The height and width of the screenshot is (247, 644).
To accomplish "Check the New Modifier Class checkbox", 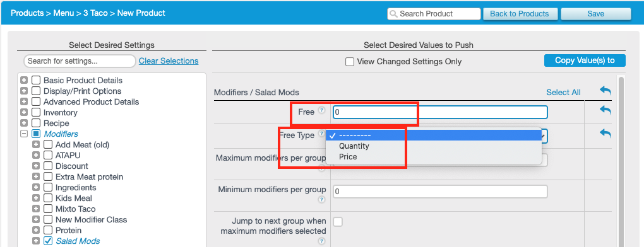I will 48,219.
